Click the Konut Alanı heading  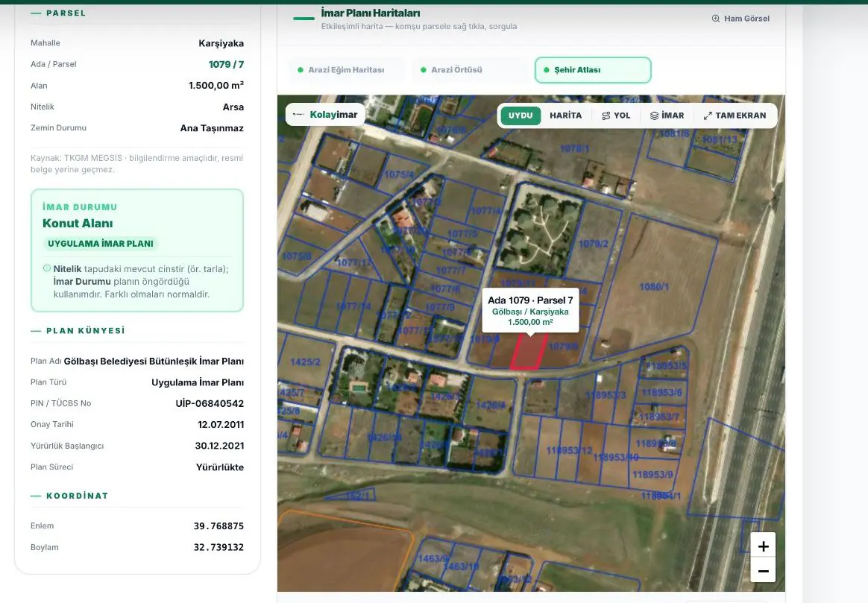pos(78,224)
